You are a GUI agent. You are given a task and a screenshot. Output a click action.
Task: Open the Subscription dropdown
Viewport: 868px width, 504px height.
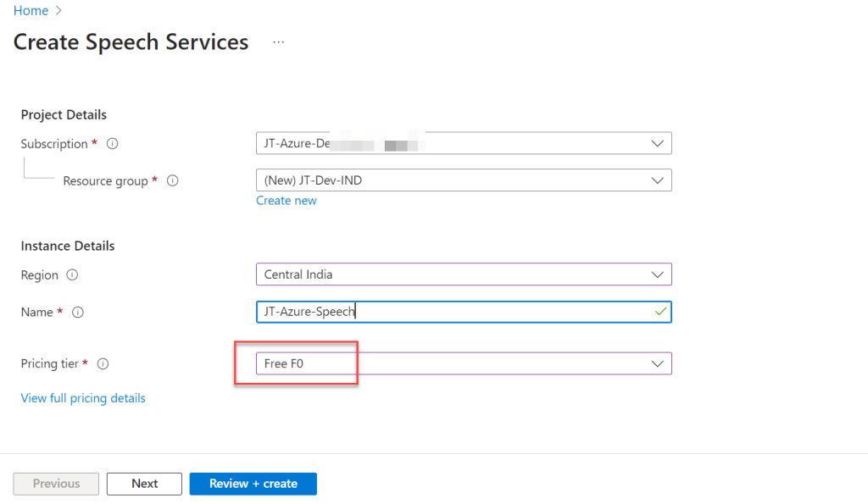464,143
